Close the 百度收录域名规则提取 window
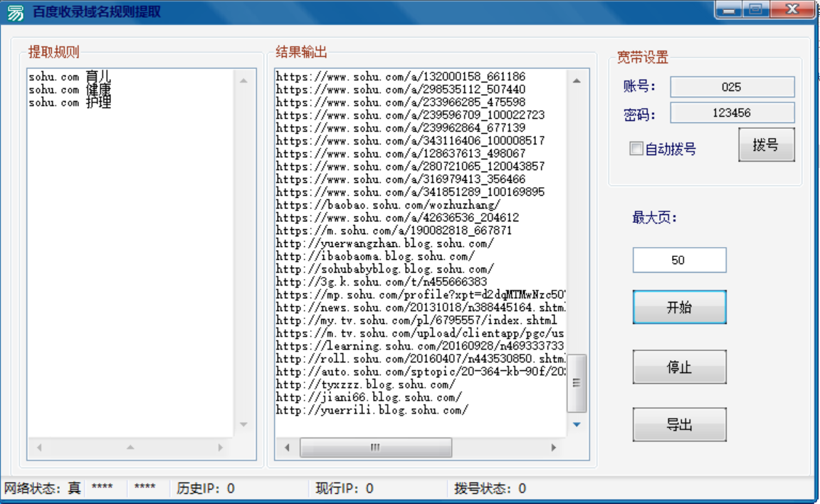Image resolution: width=820 pixels, height=504 pixels. pos(792,10)
